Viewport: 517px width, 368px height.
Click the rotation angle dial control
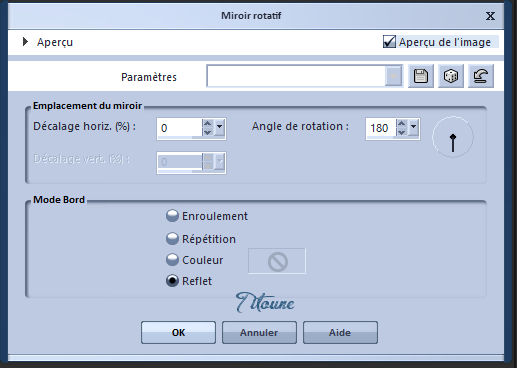tap(453, 137)
